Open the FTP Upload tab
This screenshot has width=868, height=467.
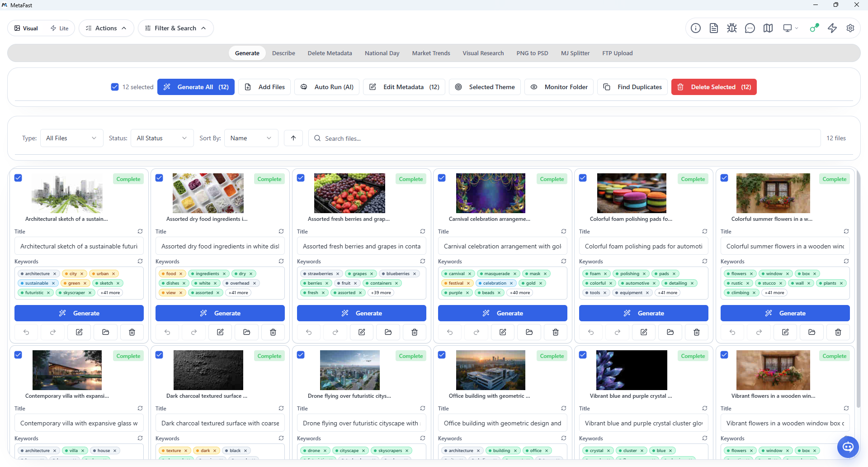pos(618,53)
